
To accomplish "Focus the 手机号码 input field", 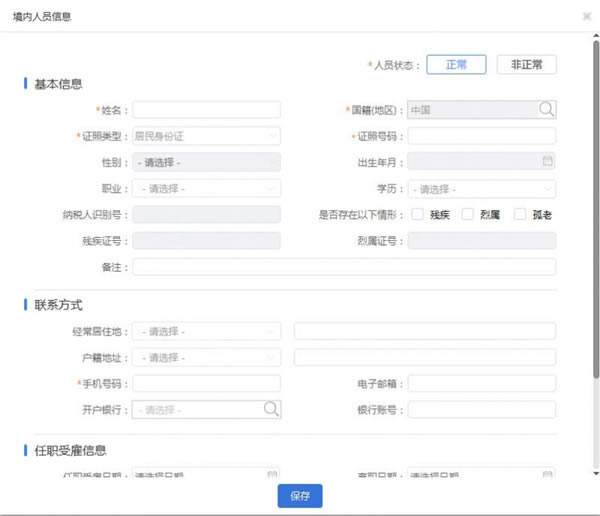I will click(206, 383).
